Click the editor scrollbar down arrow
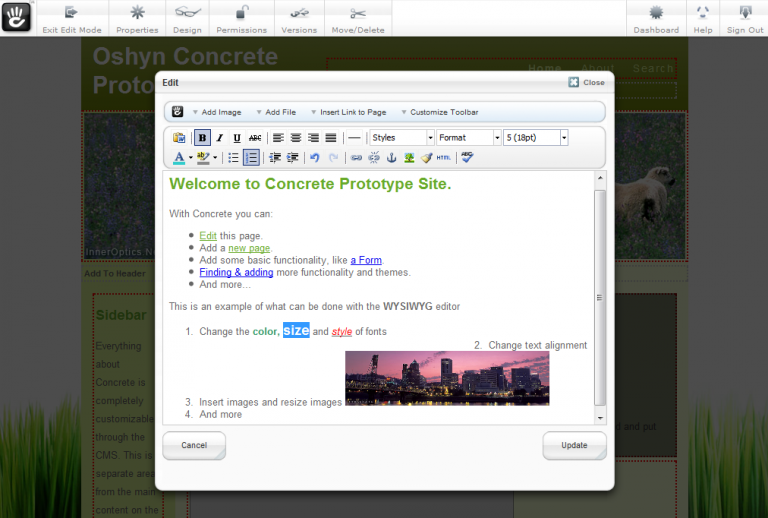 coord(600,418)
